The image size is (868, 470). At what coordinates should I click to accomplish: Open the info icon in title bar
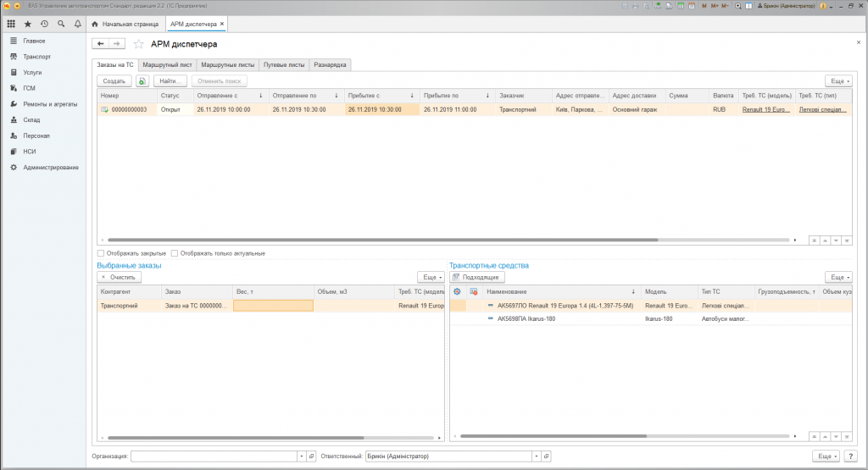click(822, 6)
